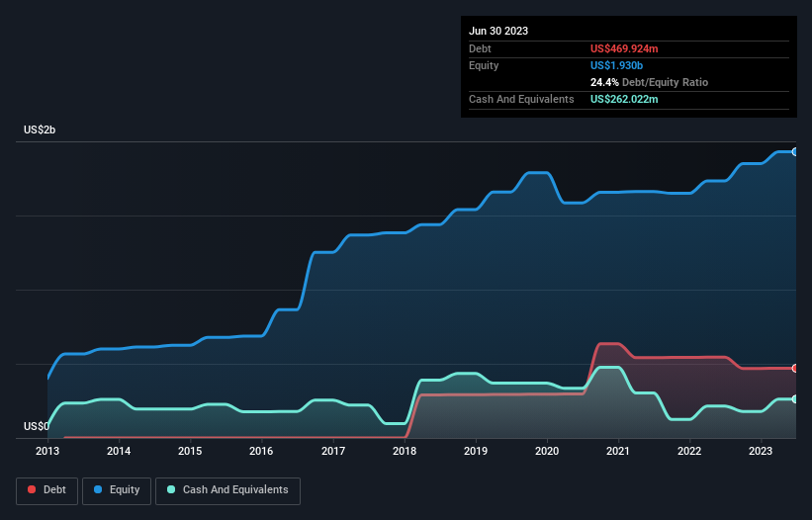812x520 pixels.
Task: Click the US$262.022m cash value
Action: 624,99
